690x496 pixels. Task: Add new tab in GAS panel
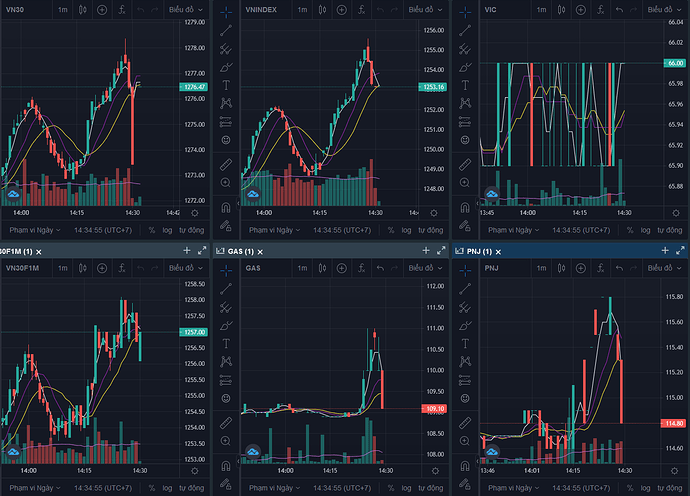point(426,250)
